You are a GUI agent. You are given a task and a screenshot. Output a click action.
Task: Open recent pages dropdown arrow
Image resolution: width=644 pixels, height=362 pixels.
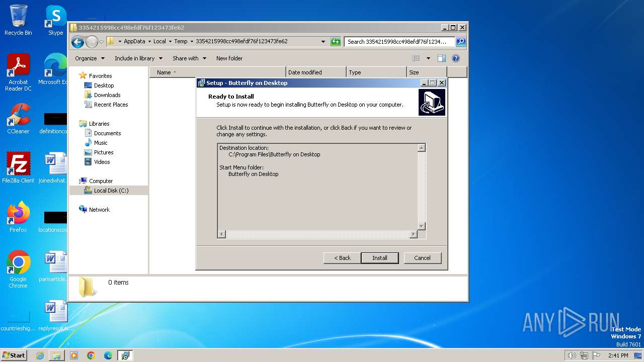101,42
